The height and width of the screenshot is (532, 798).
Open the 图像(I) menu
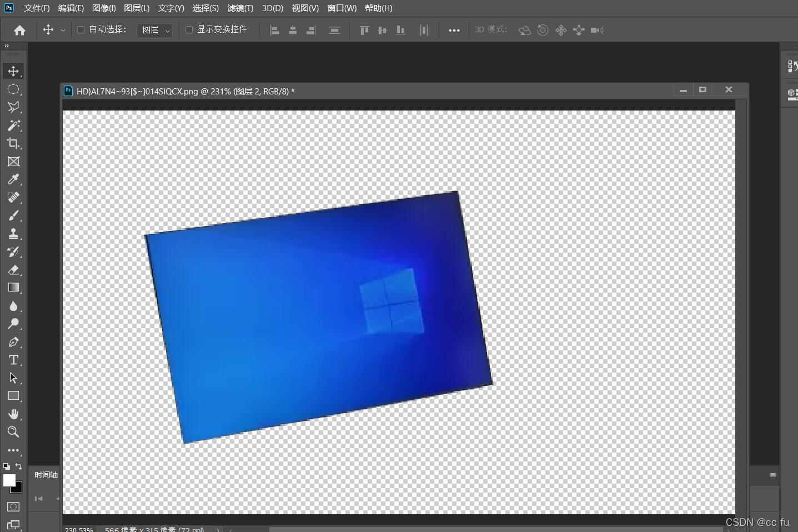click(104, 8)
